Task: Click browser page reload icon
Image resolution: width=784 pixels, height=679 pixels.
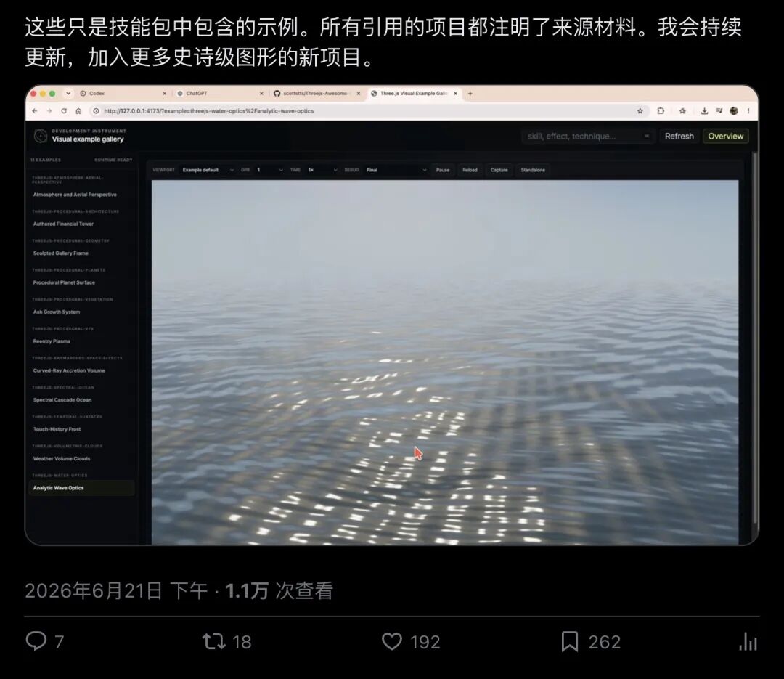Action: click(64, 111)
